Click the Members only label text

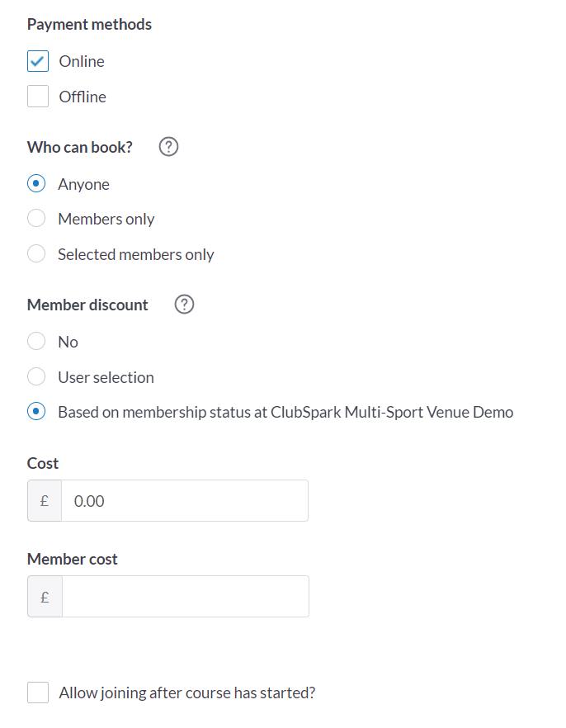click(106, 220)
